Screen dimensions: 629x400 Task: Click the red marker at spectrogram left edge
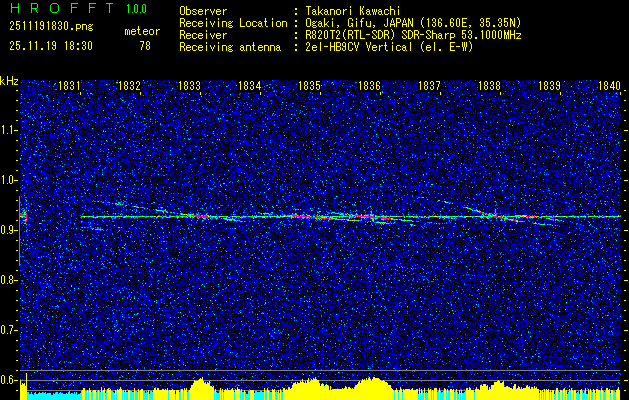(24, 216)
